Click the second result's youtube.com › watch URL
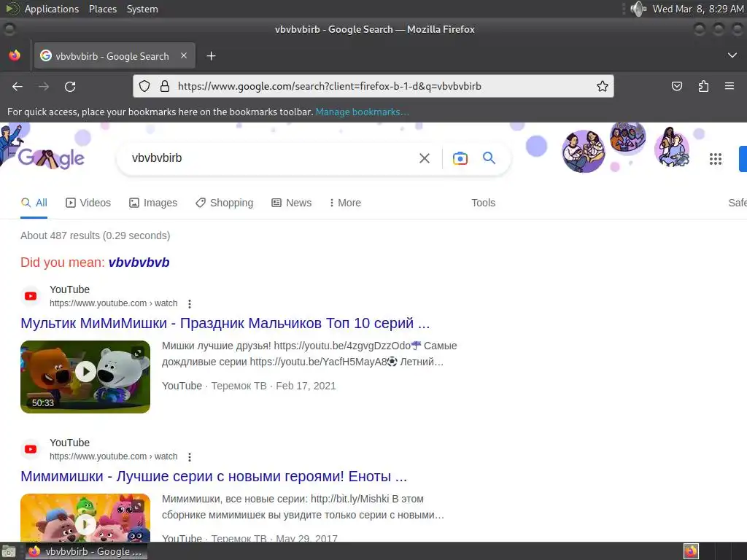The width and height of the screenshot is (747, 560). click(113, 456)
